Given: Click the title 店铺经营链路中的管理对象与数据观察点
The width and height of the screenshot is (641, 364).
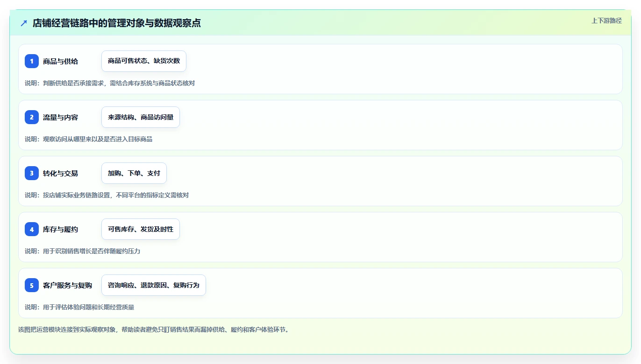Looking at the screenshot, I should [117, 23].
